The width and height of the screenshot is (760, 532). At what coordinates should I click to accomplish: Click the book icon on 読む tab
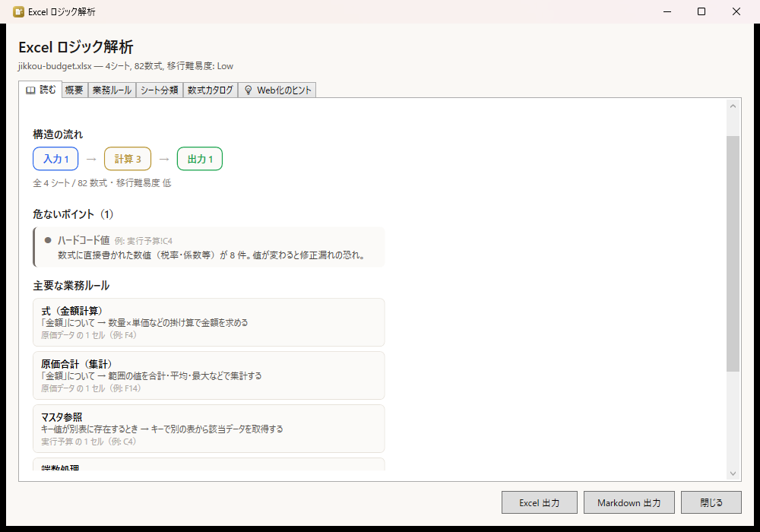pyautogui.click(x=30, y=90)
